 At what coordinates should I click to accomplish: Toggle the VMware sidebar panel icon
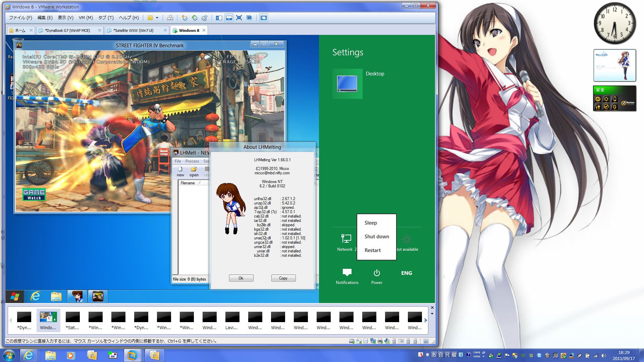click(219, 18)
